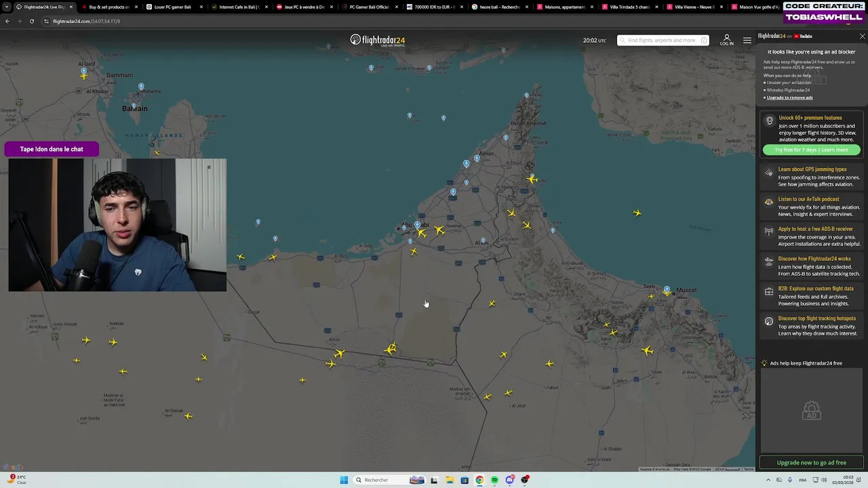Viewport: 868px width, 488px height.
Task: Click the Google logo on the map corner
Action: [12, 467]
